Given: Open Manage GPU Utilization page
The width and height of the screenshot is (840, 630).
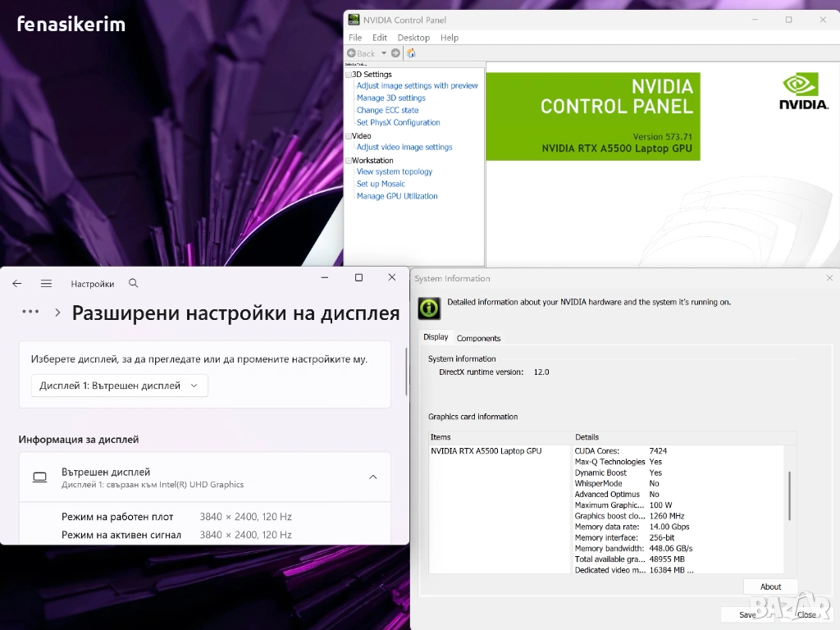Looking at the screenshot, I should pos(397,197).
